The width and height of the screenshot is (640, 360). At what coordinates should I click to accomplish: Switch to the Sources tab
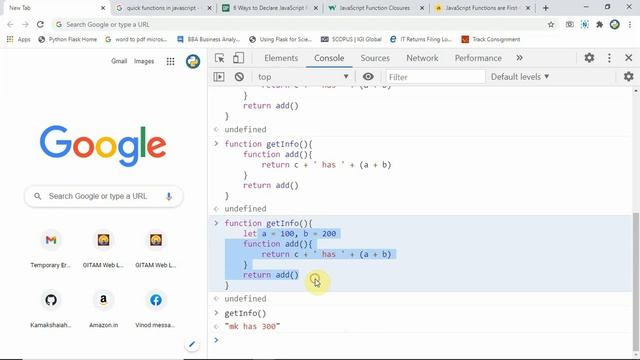click(x=375, y=58)
